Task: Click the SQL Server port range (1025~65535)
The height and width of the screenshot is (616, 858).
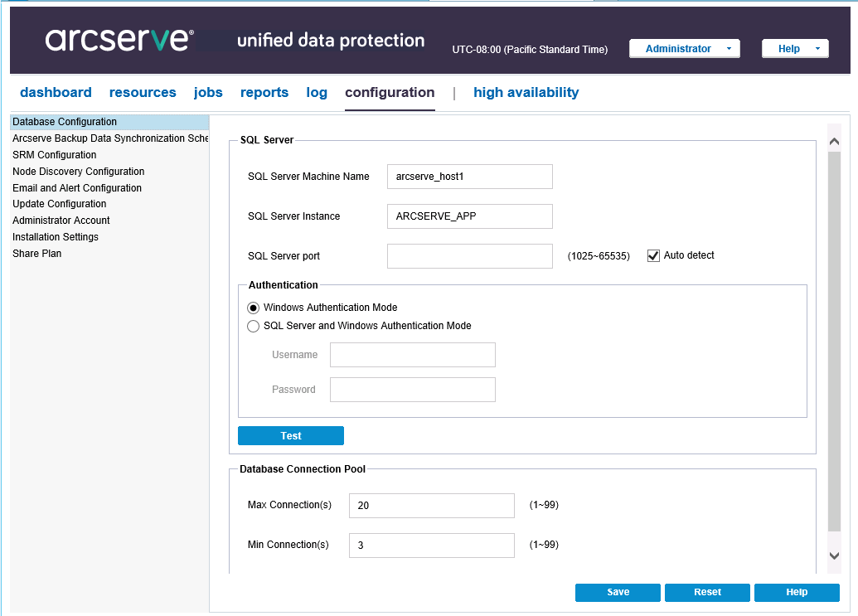Action: coord(599,256)
